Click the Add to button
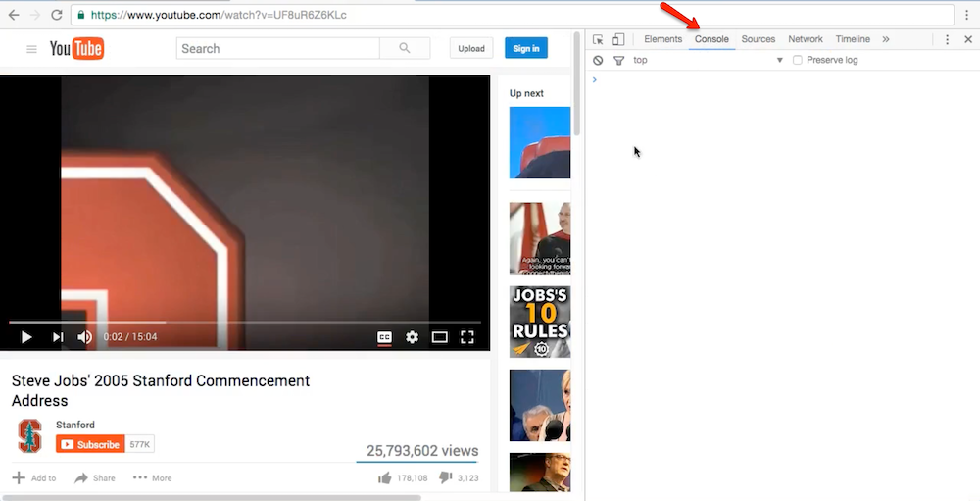 34,477
